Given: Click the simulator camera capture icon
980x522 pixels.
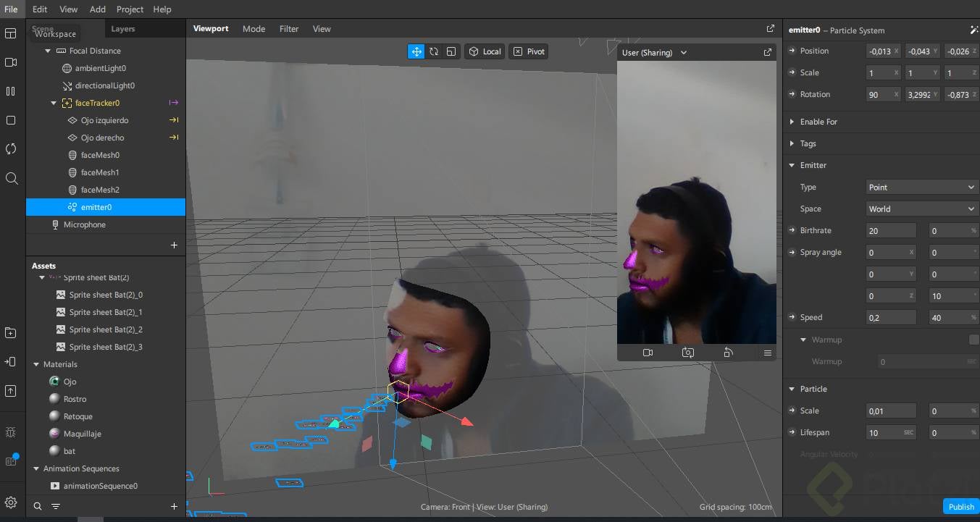Looking at the screenshot, I should (688, 353).
